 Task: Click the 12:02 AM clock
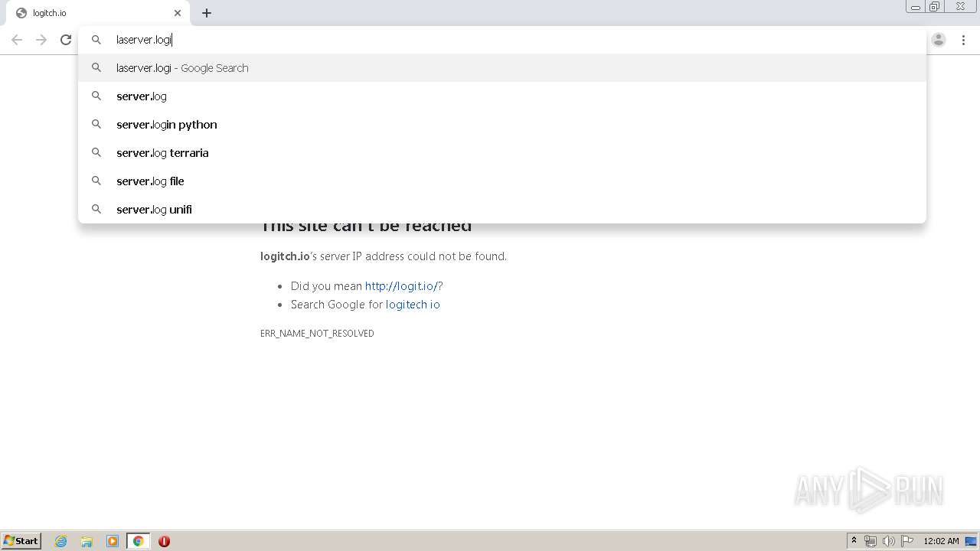(941, 541)
